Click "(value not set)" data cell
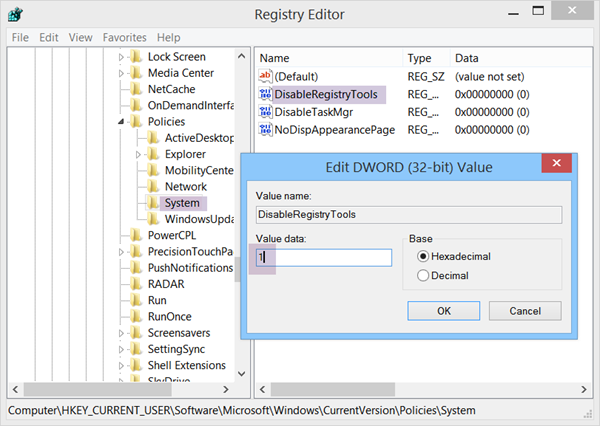Screen dimensions: 600x426 tap(489, 77)
